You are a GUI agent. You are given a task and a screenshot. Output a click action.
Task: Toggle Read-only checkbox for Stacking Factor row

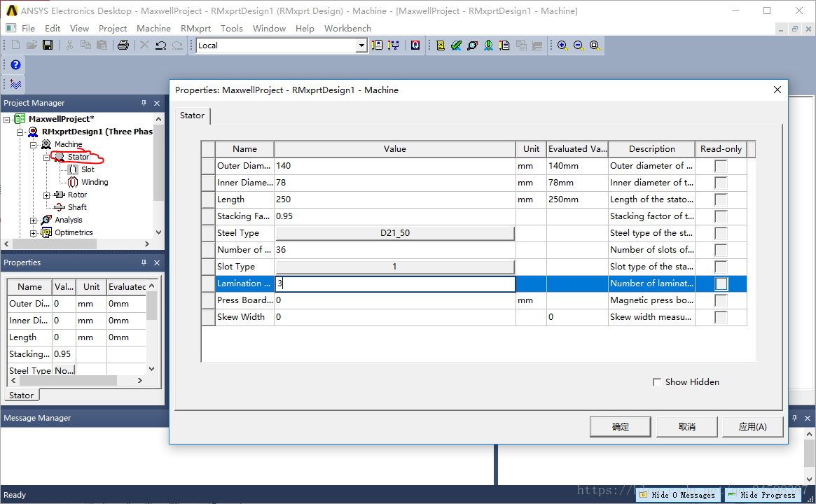click(x=721, y=216)
